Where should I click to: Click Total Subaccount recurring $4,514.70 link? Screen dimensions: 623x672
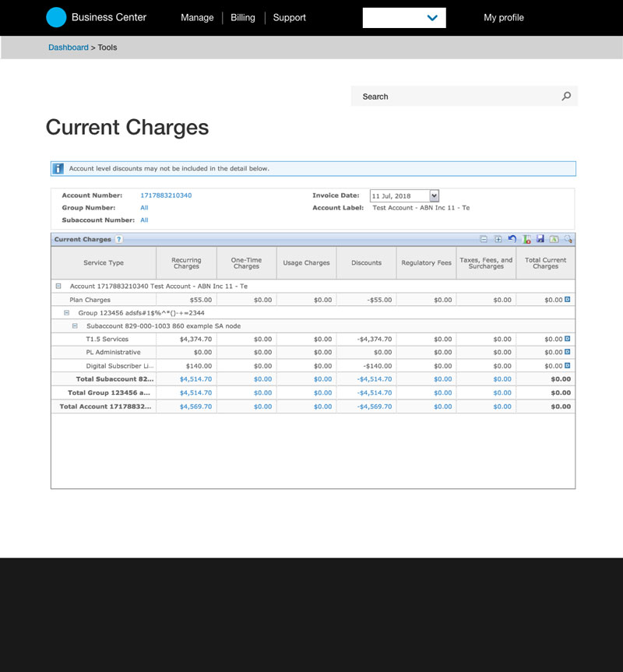[195, 379]
